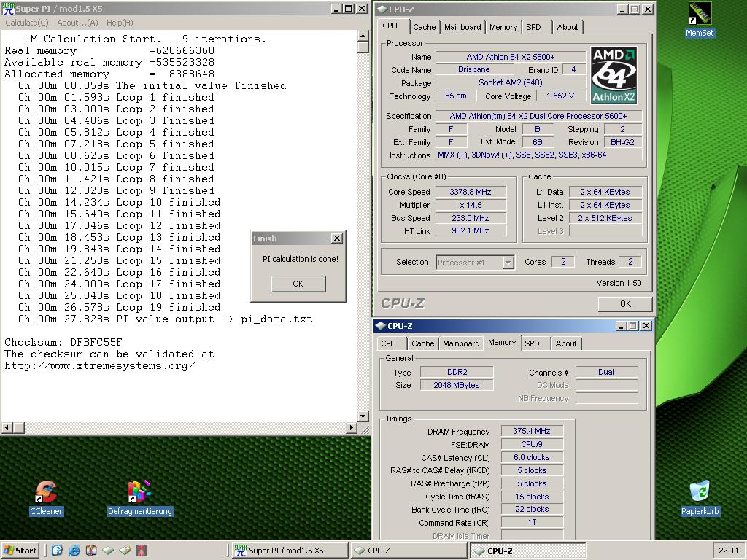Click the Core Speed value 3378.8 MHz
Image resolution: width=747 pixels, height=560 pixels.
coord(471,192)
